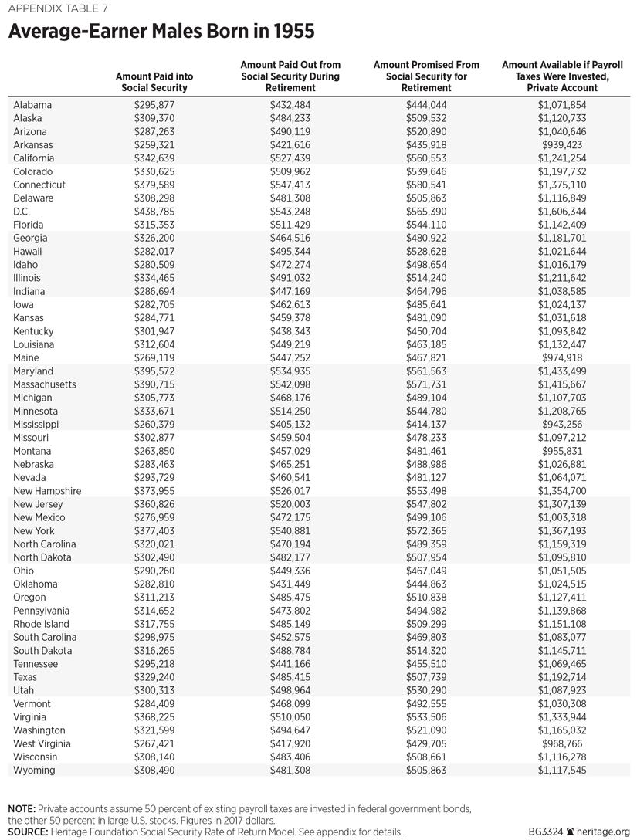
Task: Click the Texas row label
Action: (26, 677)
